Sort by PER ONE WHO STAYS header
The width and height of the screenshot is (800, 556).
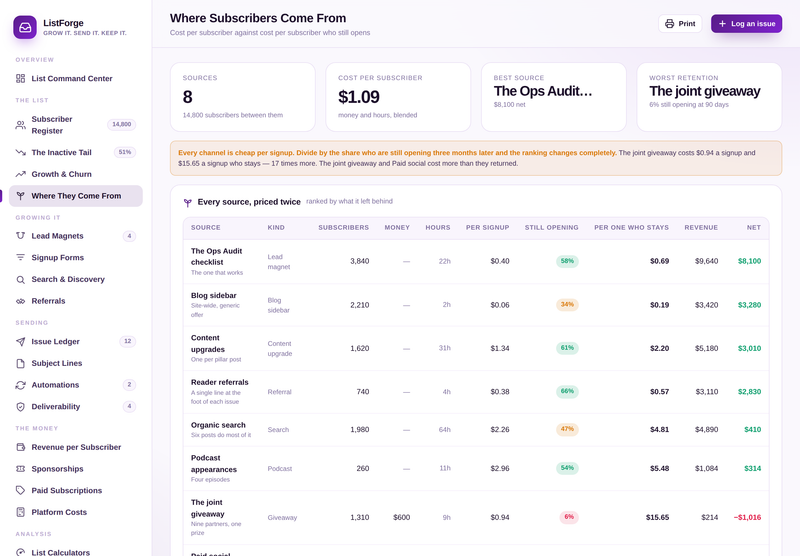(x=631, y=228)
